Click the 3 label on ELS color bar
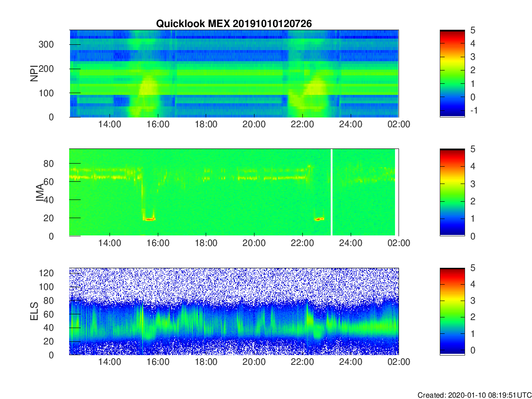 472,301
